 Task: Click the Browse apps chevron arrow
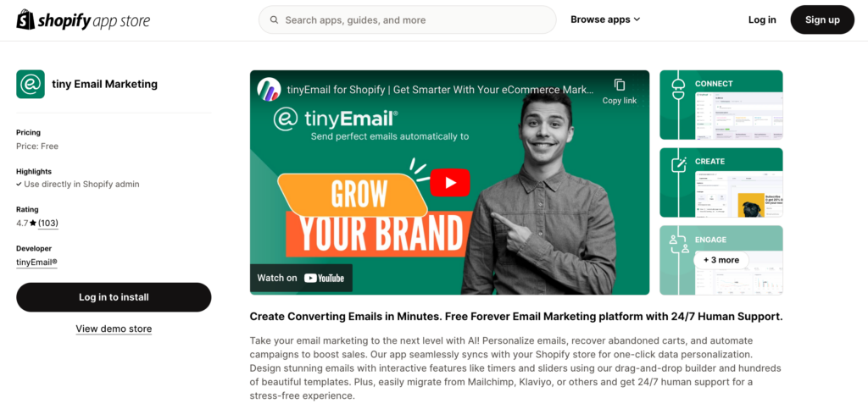pyautogui.click(x=637, y=19)
